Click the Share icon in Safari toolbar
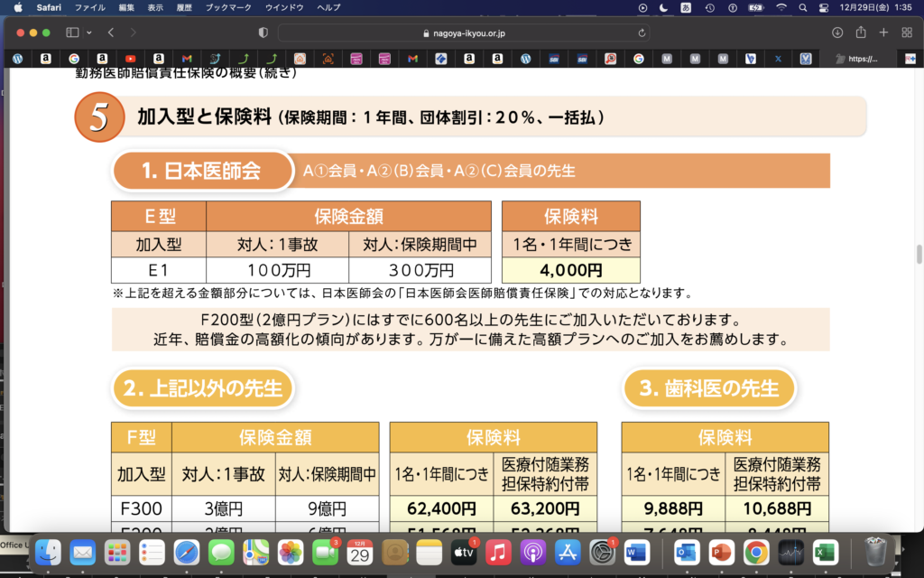The width and height of the screenshot is (924, 578). point(861,33)
